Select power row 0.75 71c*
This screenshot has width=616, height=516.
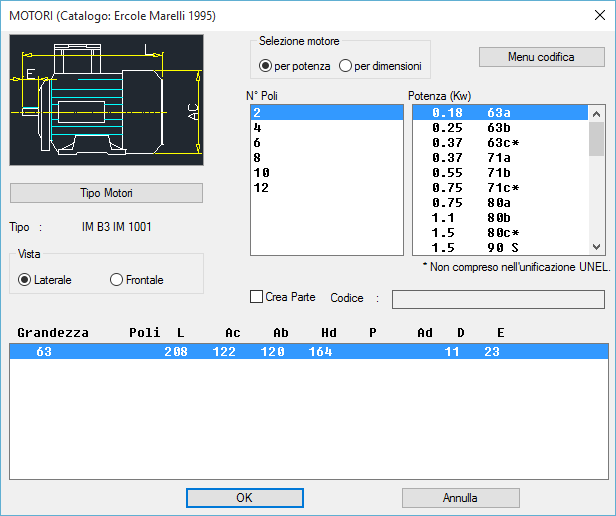coord(500,187)
